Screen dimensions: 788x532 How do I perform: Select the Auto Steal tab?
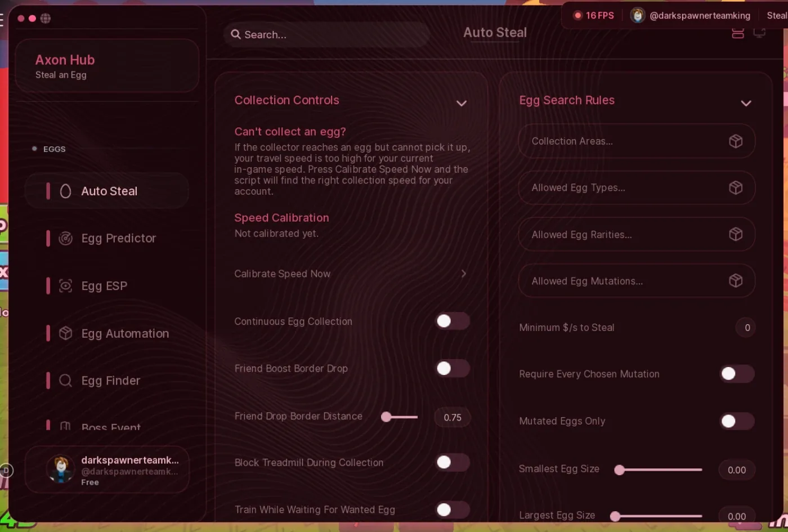(x=107, y=191)
